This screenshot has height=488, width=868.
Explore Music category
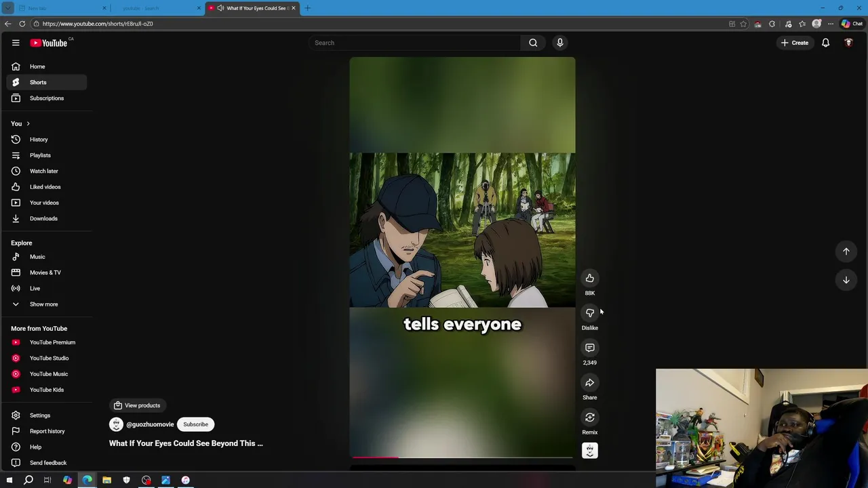tap(46, 257)
